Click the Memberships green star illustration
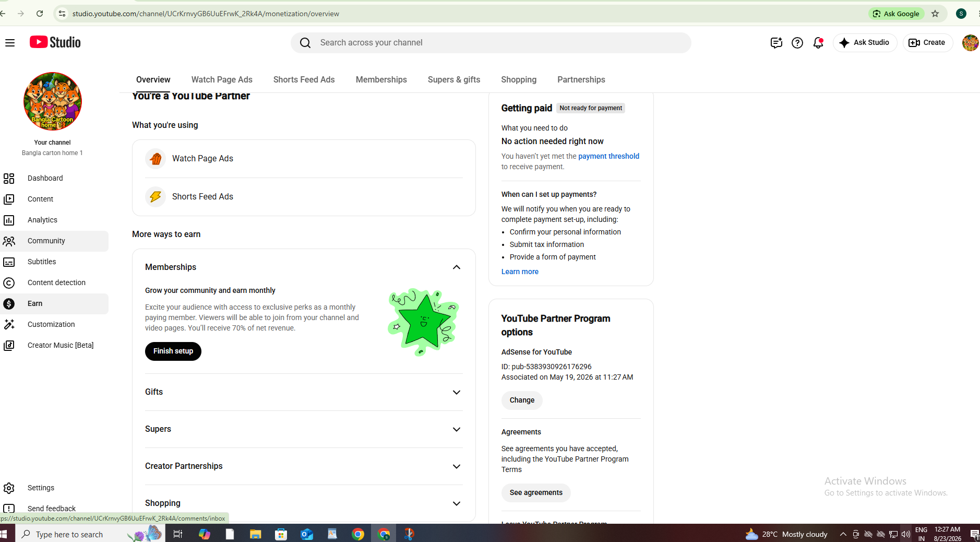The height and width of the screenshot is (542, 980). [423, 322]
